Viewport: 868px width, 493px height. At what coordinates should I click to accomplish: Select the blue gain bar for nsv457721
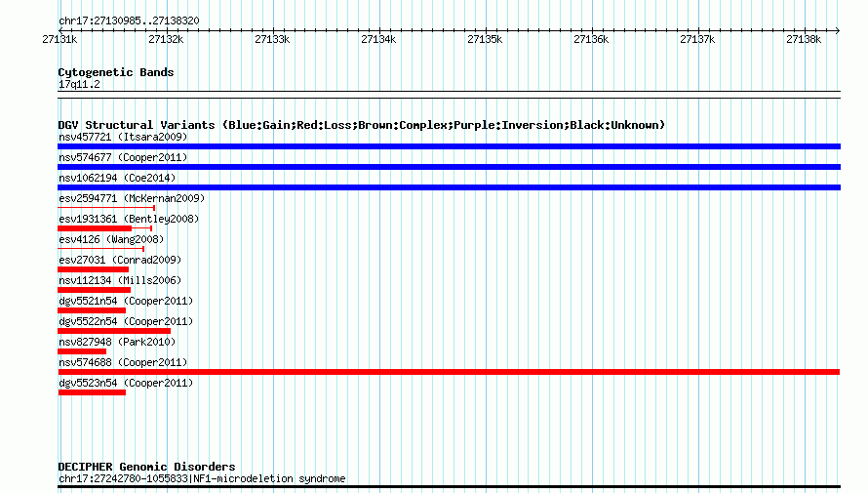[449, 146]
